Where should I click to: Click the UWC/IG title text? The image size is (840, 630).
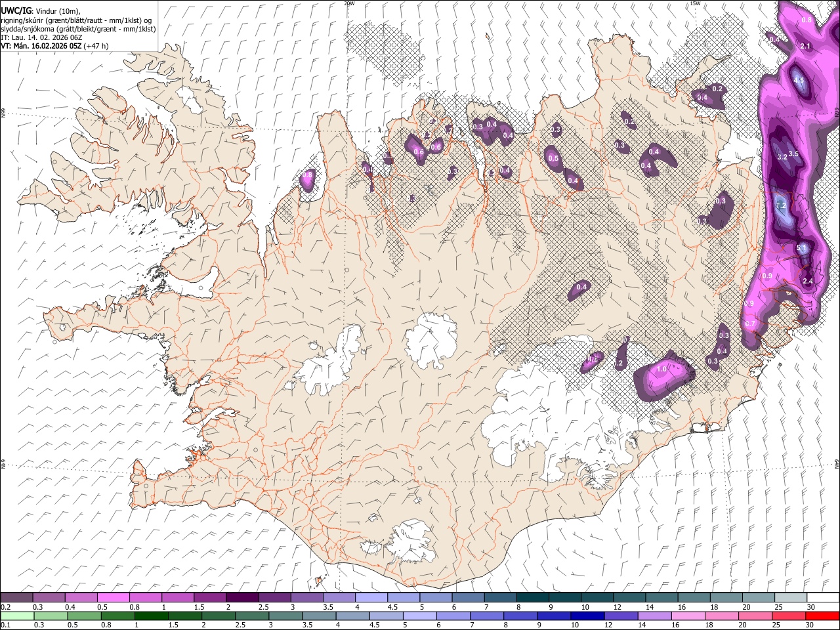pyautogui.click(x=16, y=11)
